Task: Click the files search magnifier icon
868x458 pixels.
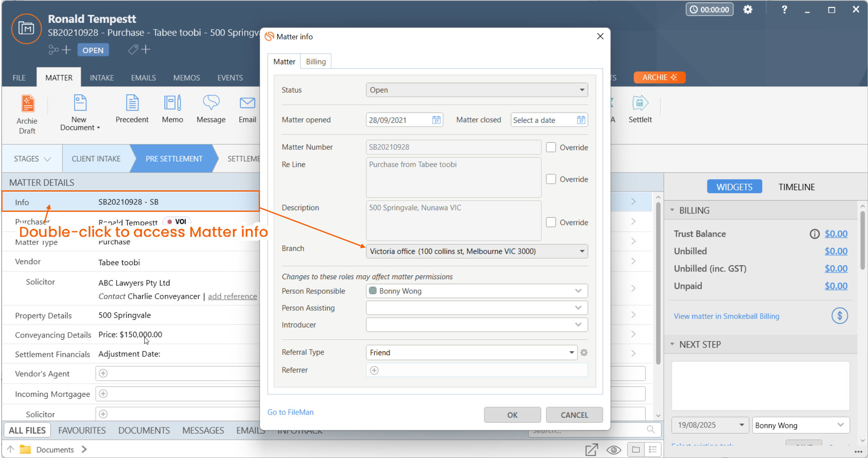Action: click(651, 429)
